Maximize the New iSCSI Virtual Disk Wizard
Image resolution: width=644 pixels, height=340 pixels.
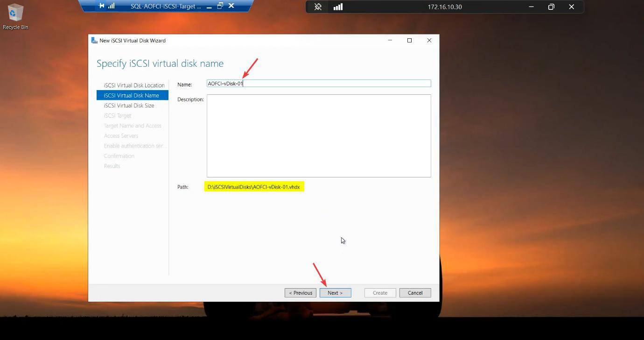(409, 41)
